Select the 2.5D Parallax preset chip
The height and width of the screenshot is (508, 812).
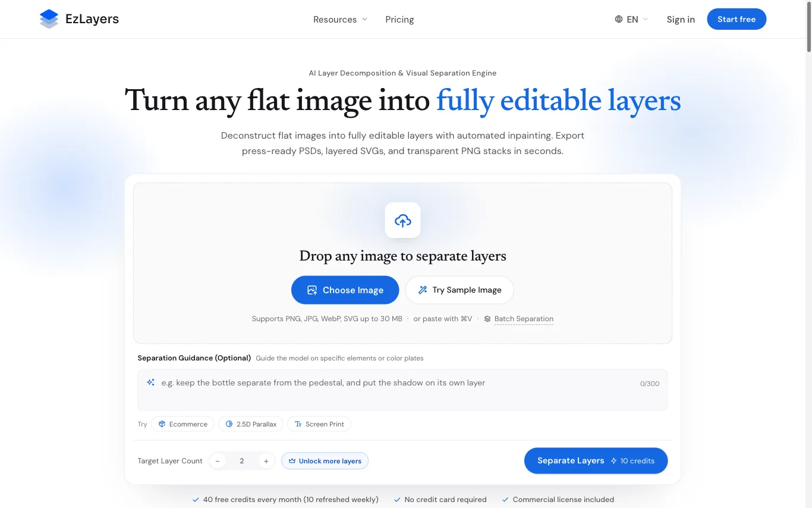(x=251, y=424)
